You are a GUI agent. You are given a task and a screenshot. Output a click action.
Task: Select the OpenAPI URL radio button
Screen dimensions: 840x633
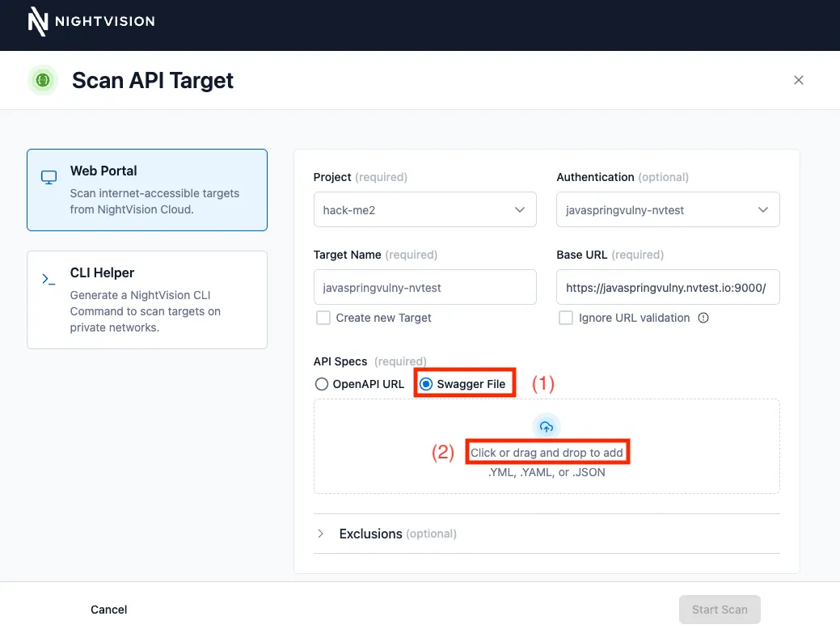322,384
